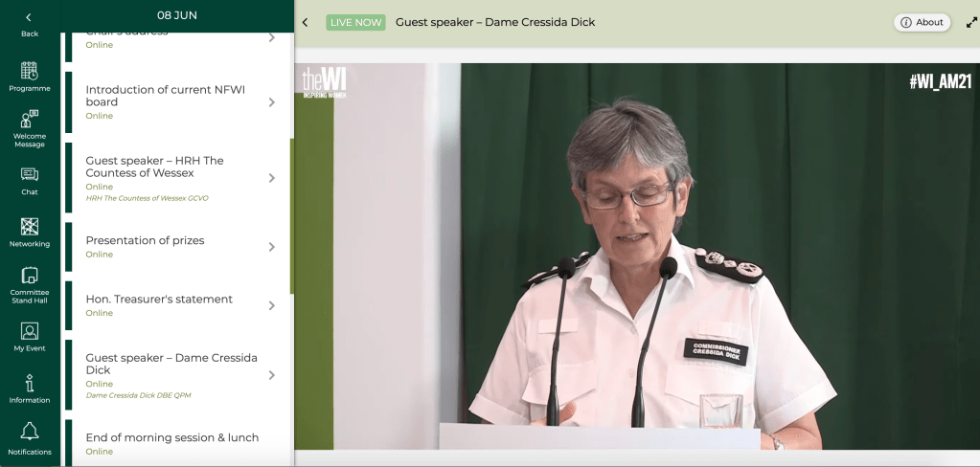Open the Notifications bell icon
Image resolution: width=980 pixels, height=467 pixels.
30,432
